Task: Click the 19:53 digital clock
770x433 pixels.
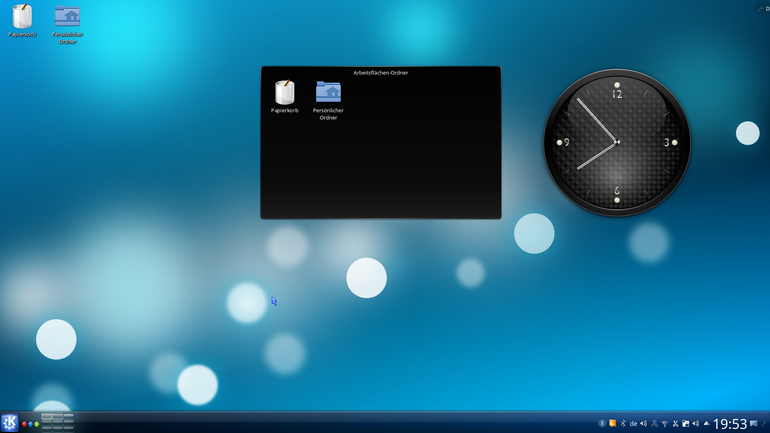Action: 730,424
